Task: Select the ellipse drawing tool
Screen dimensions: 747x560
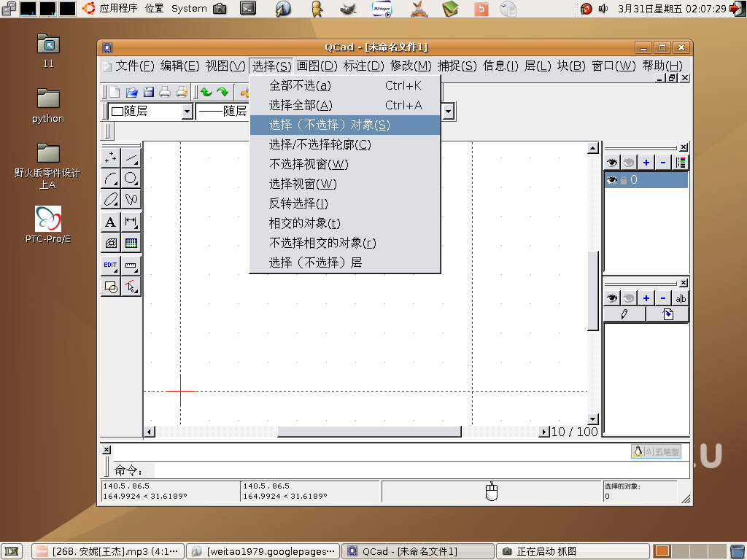Action: click(111, 198)
